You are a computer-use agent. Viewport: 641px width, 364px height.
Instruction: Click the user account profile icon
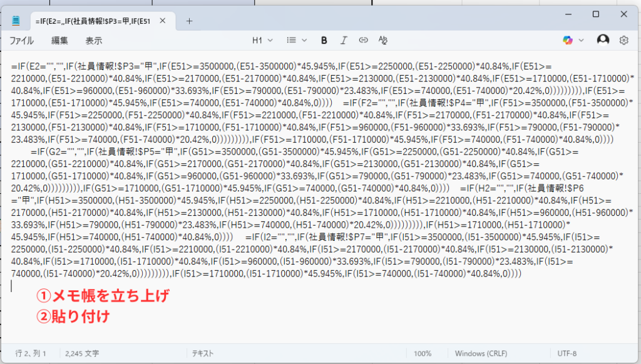point(603,40)
